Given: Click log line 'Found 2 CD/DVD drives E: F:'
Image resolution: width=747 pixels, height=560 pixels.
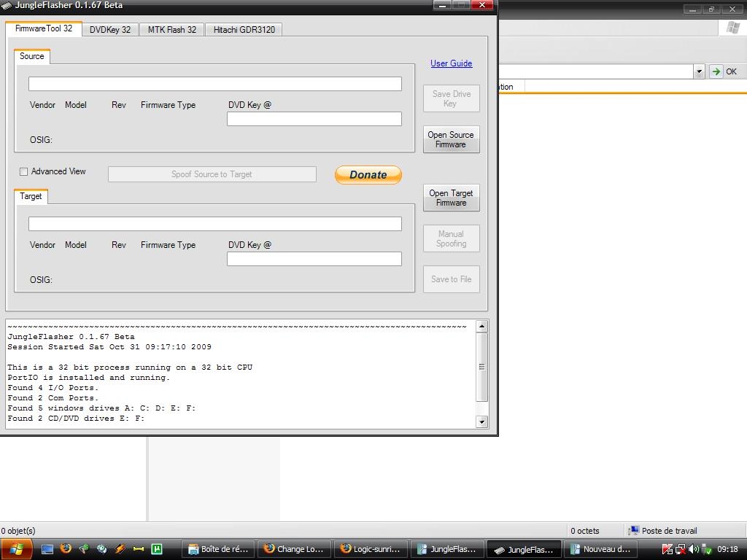Looking at the screenshot, I should pyautogui.click(x=76, y=418).
